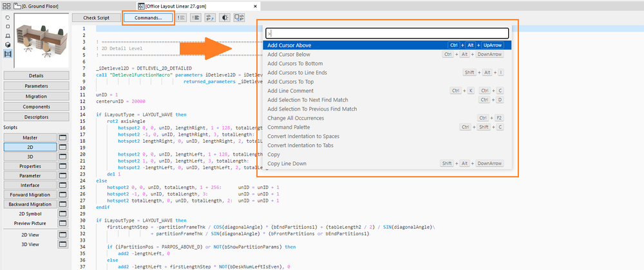Open 2D script in separate window icon
The image size is (644, 270).
point(63,147)
